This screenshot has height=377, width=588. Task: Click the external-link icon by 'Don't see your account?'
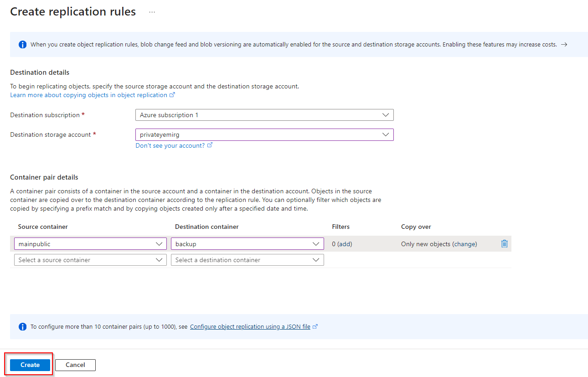[210, 145]
